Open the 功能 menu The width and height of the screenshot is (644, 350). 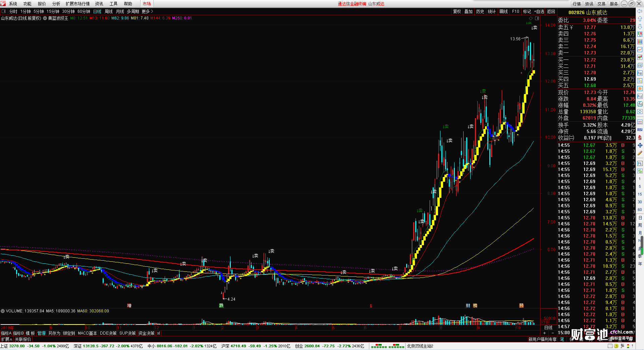pos(28,4)
